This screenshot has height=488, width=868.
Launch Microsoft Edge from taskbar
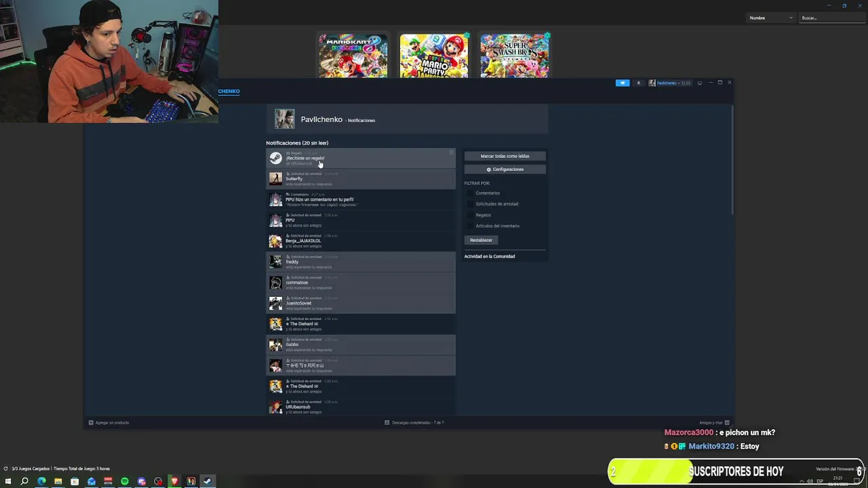pos(41,481)
